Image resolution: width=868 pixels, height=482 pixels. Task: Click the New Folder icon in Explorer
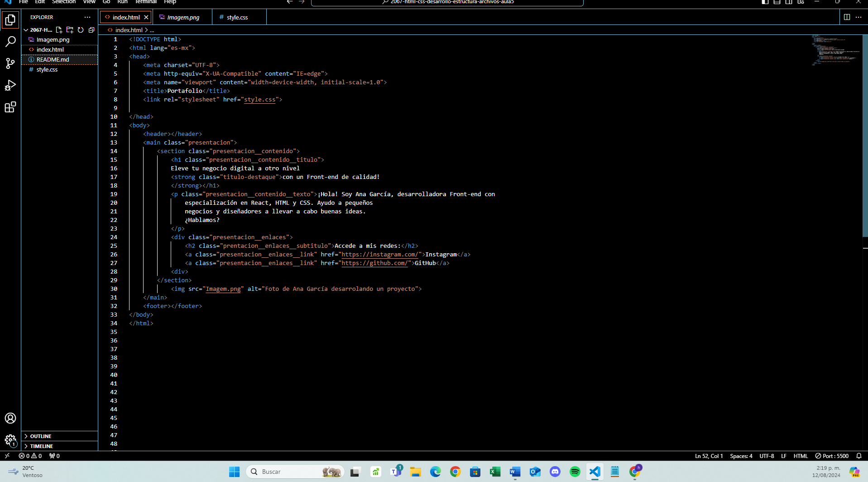pyautogui.click(x=70, y=30)
